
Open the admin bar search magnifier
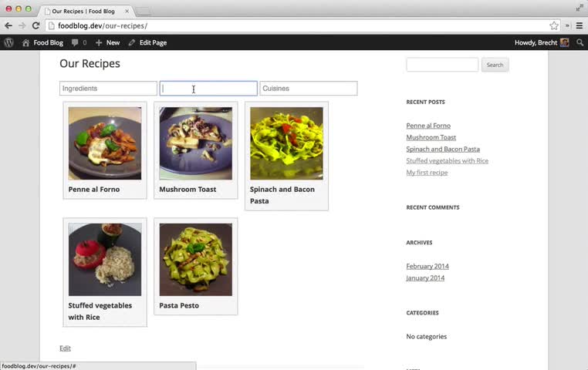(x=580, y=42)
